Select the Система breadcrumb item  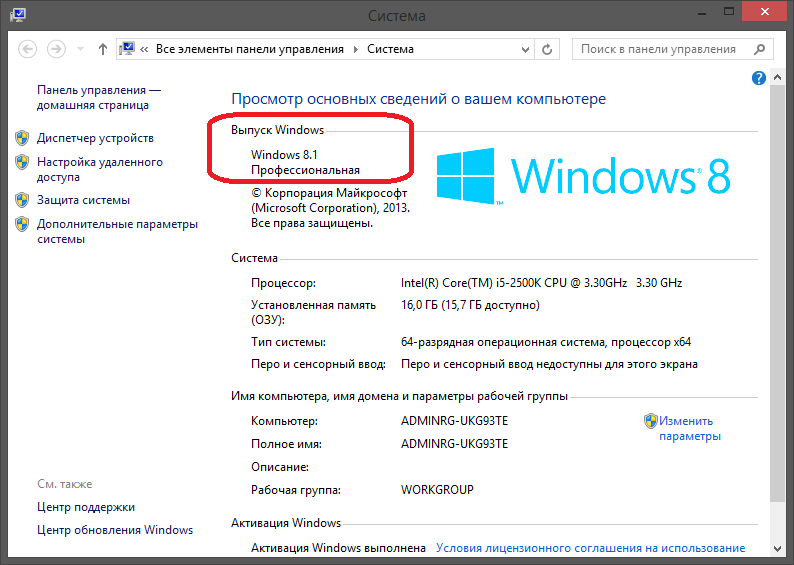(x=390, y=49)
